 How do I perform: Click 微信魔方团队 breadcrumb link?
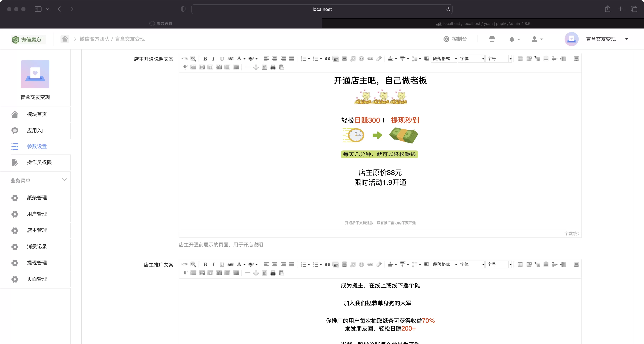(x=94, y=39)
